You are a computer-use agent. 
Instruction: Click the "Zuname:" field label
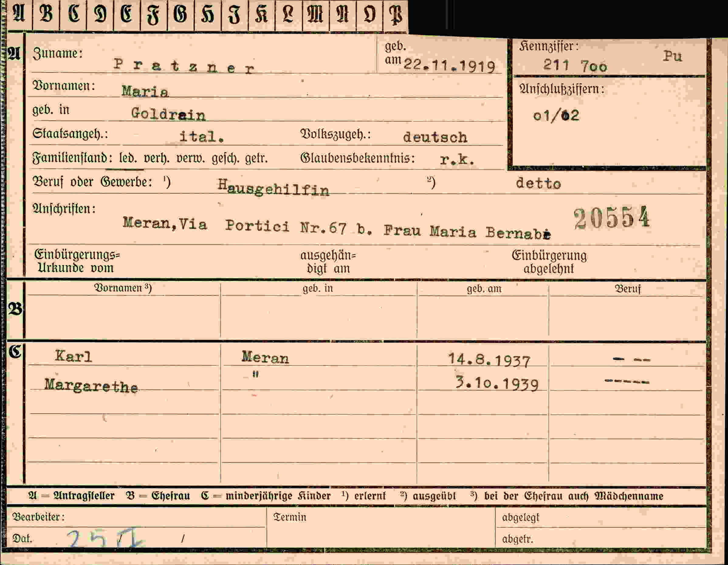tap(58, 54)
